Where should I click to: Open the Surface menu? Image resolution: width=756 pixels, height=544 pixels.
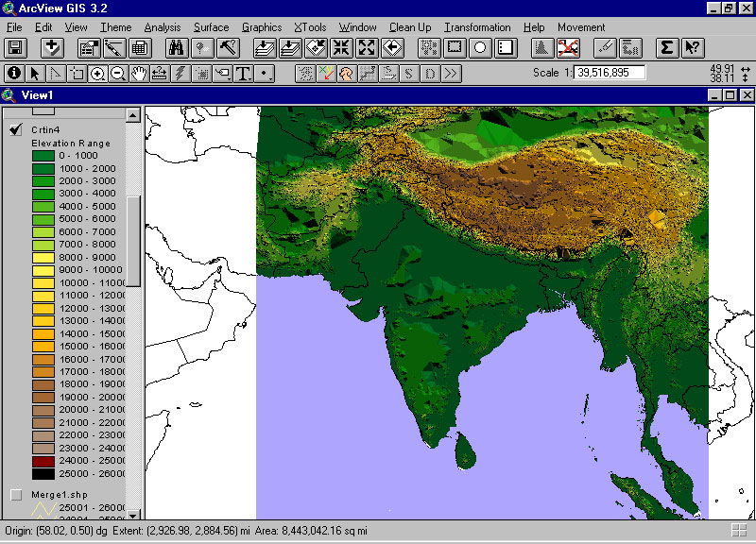click(x=211, y=27)
